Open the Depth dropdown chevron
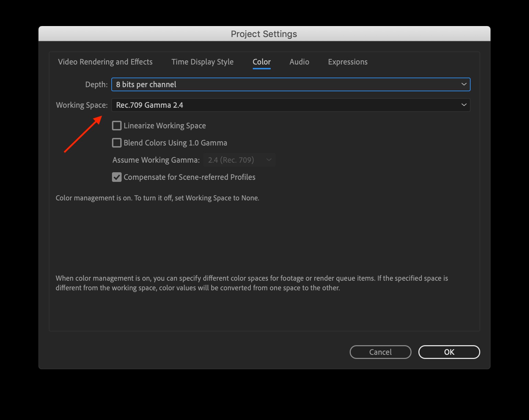 (464, 84)
